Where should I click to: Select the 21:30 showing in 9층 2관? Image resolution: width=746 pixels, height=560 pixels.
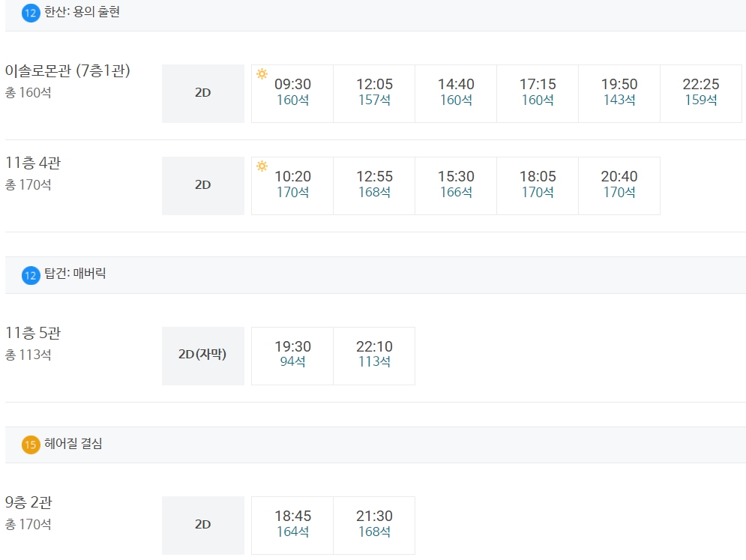pos(374,526)
